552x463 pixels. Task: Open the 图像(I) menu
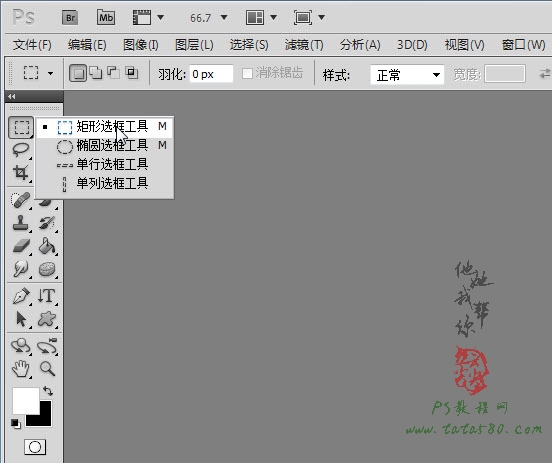[x=140, y=45]
